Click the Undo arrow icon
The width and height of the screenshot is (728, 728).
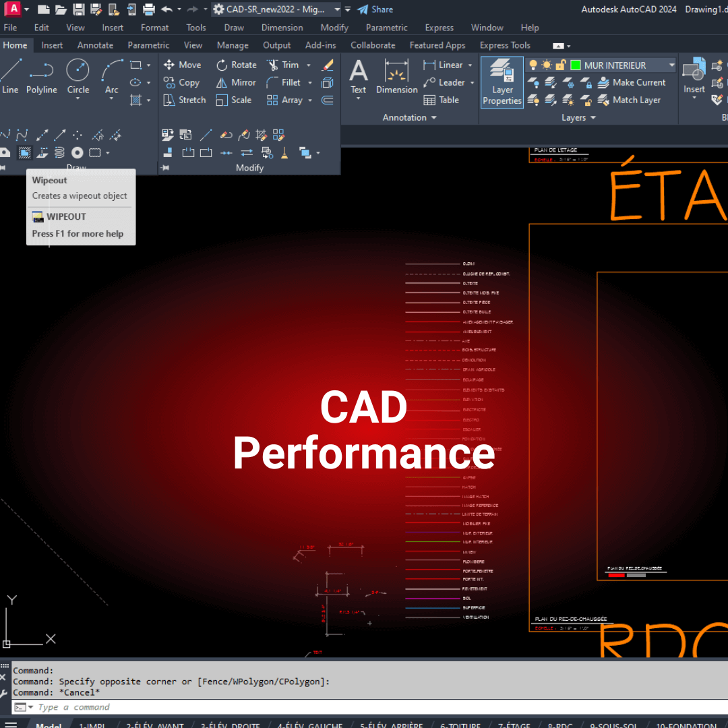[166, 9]
